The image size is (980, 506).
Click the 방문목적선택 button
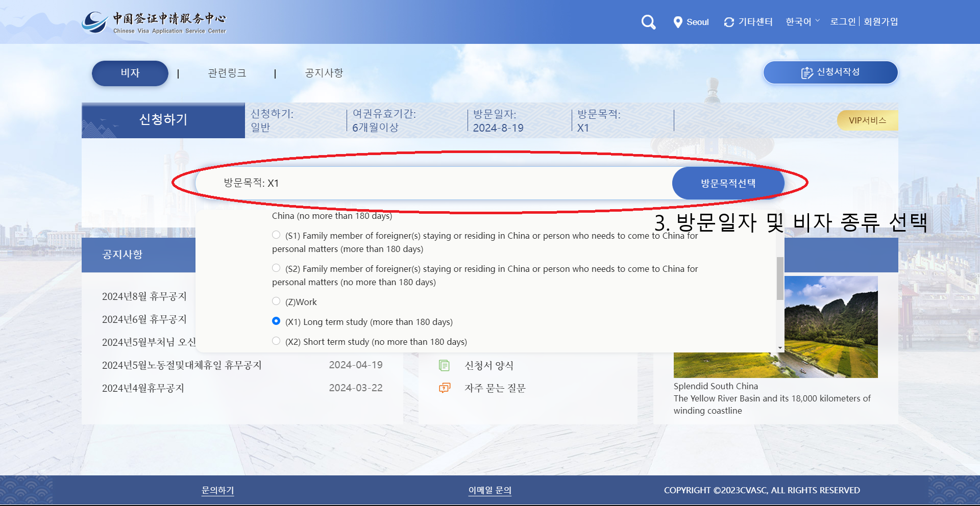click(728, 183)
